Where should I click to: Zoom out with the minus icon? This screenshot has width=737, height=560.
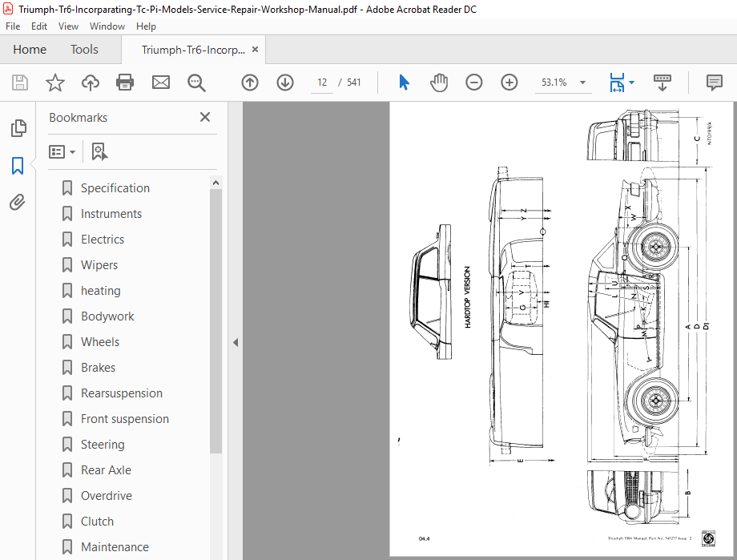coord(473,83)
